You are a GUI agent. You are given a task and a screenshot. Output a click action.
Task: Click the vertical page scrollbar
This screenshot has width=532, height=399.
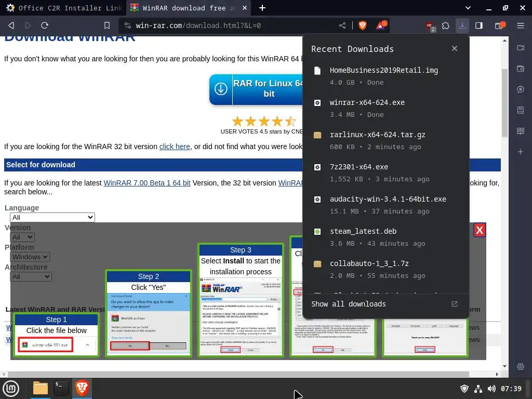[505, 103]
